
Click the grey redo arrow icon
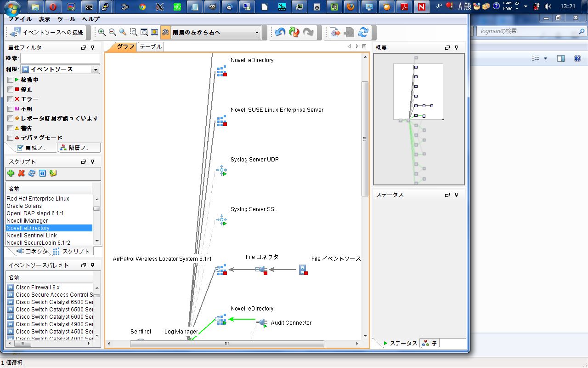click(x=308, y=32)
